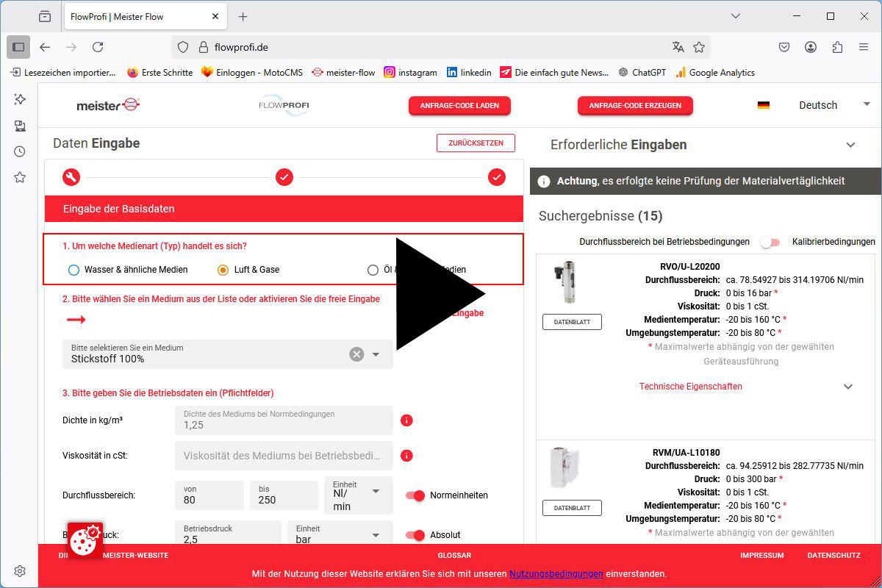
Task: Open sidebar settings gear icon
Action: click(x=20, y=571)
